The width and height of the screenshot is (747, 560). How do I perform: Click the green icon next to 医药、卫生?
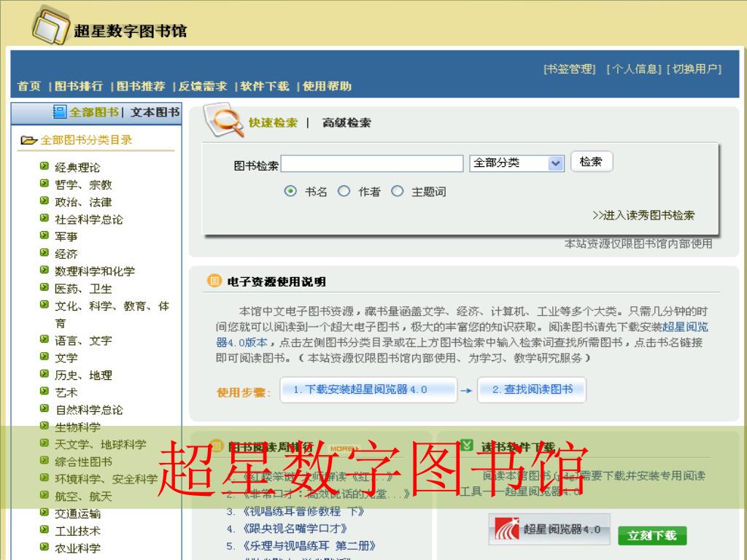coord(44,287)
